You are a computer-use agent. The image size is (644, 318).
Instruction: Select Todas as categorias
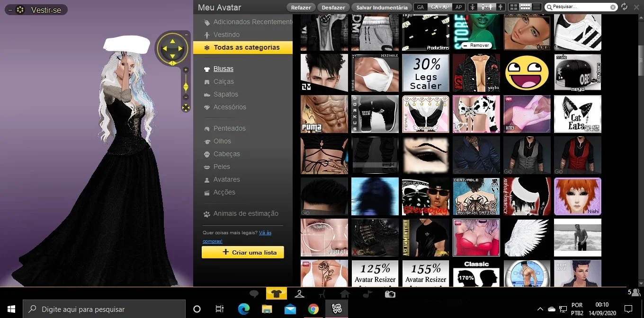click(x=243, y=47)
